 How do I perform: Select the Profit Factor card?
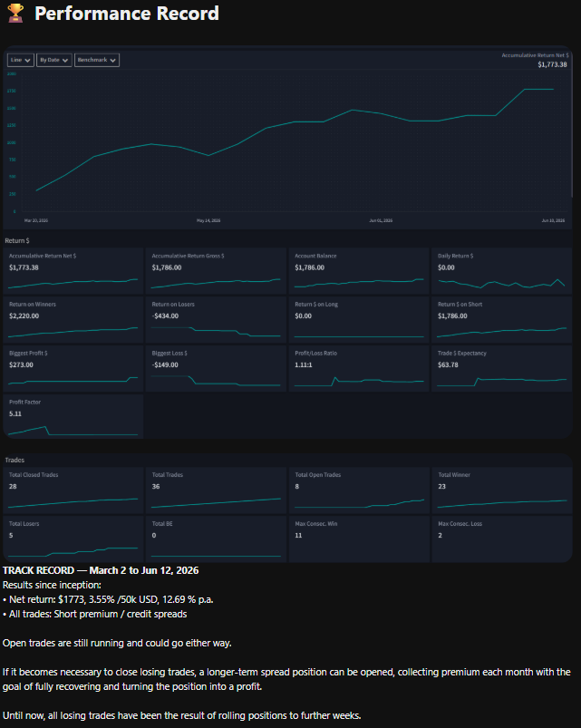point(73,416)
